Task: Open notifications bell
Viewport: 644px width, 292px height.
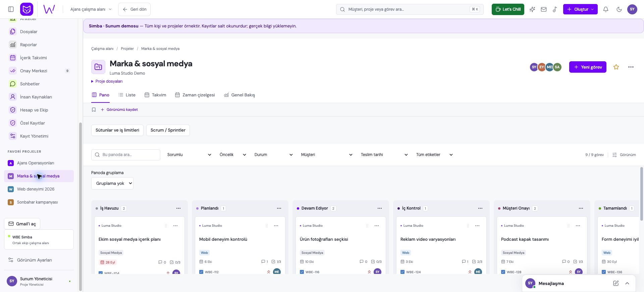Action: coord(606,9)
